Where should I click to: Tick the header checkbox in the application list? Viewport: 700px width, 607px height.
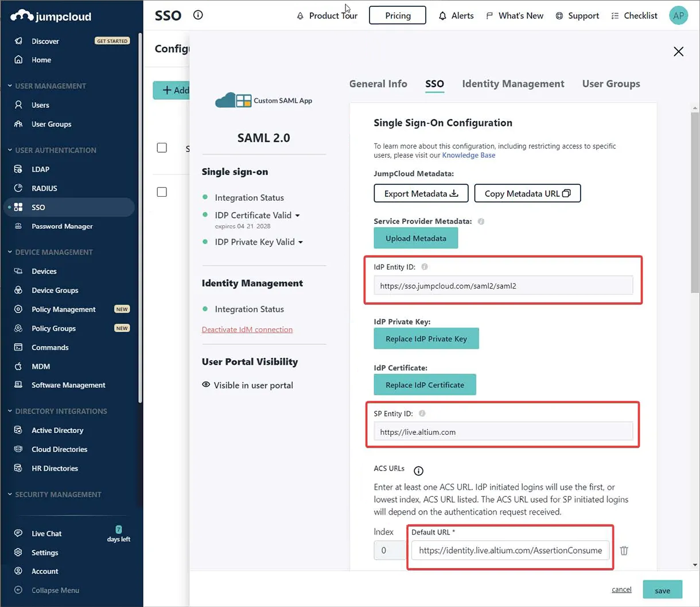tap(162, 148)
